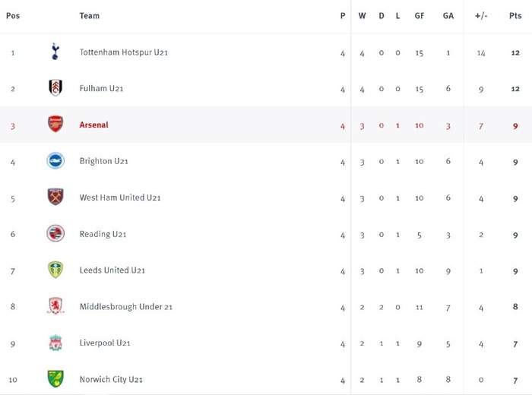Click the Fulham club badge
Viewport: 532px width, 395px height.
pos(55,88)
